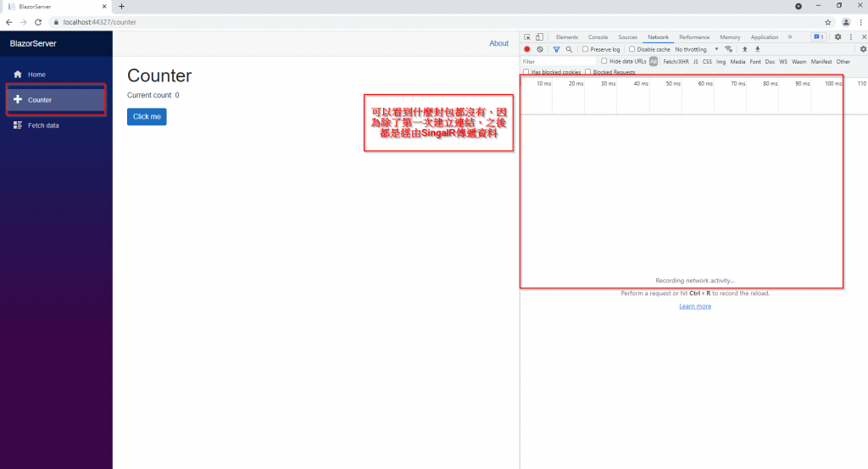This screenshot has height=469, width=868.
Task: Close the BlazorServer tab
Action: tap(104, 7)
